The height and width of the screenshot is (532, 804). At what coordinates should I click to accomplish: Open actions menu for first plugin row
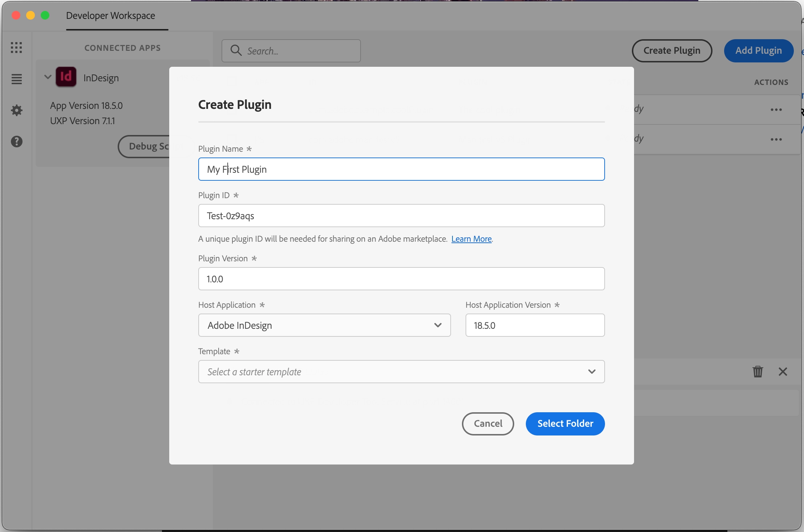pyautogui.click(x=776, y=110)
